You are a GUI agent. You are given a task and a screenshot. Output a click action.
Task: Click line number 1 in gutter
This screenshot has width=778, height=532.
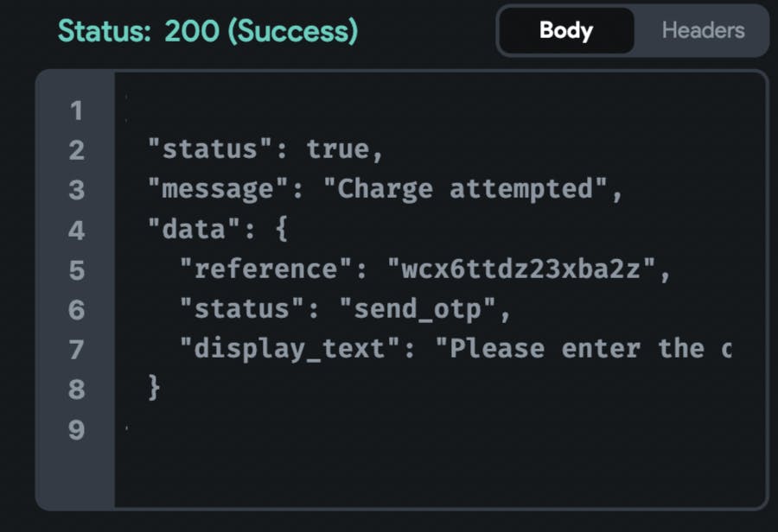pyautogui.click(x=76, y=111)
